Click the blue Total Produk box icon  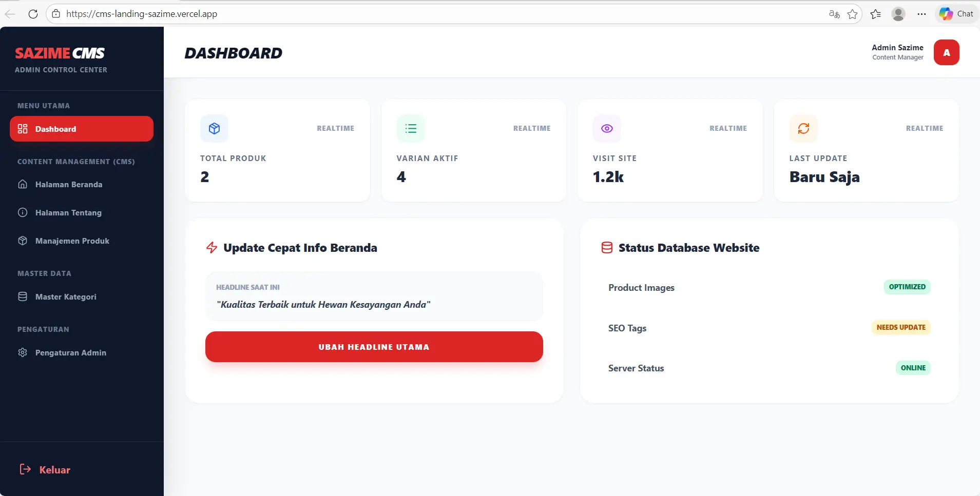pos(214,128)
